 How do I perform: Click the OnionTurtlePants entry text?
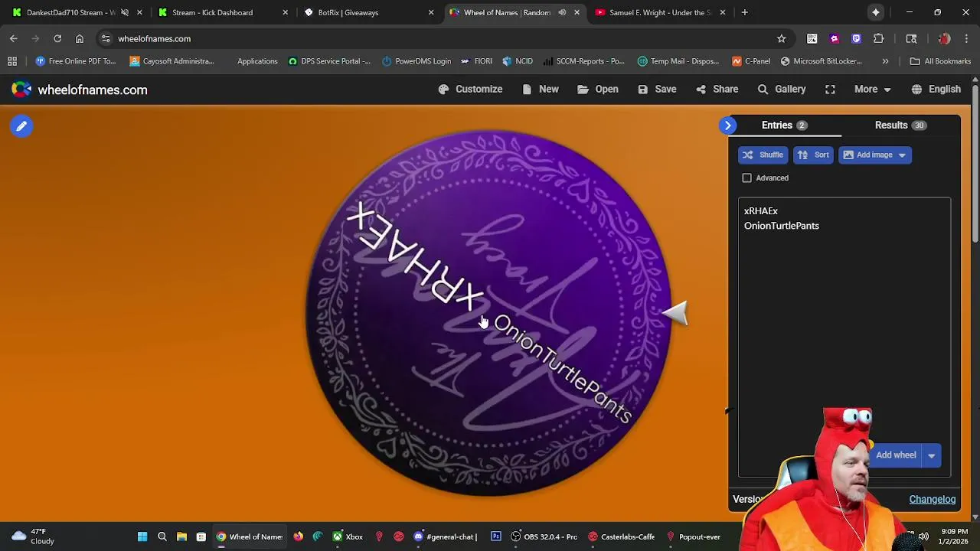[x=782, y=226]
